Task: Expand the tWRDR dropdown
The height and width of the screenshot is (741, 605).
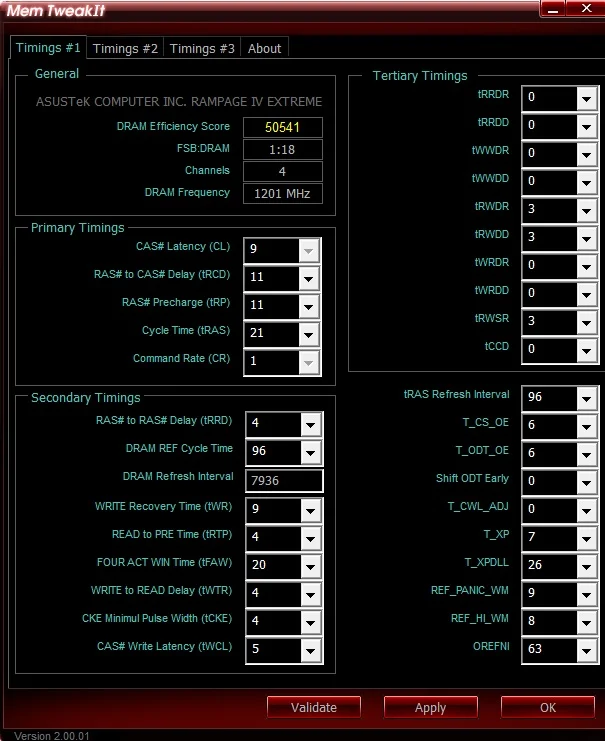Action: tap(586, 267)
